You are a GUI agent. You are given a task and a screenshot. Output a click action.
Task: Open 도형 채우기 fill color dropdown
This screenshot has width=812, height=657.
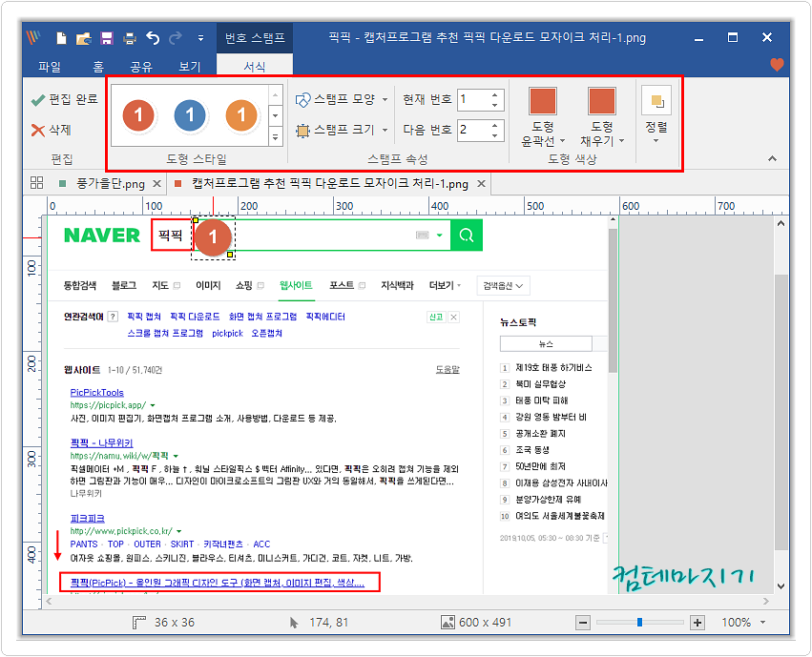[602, 117]
